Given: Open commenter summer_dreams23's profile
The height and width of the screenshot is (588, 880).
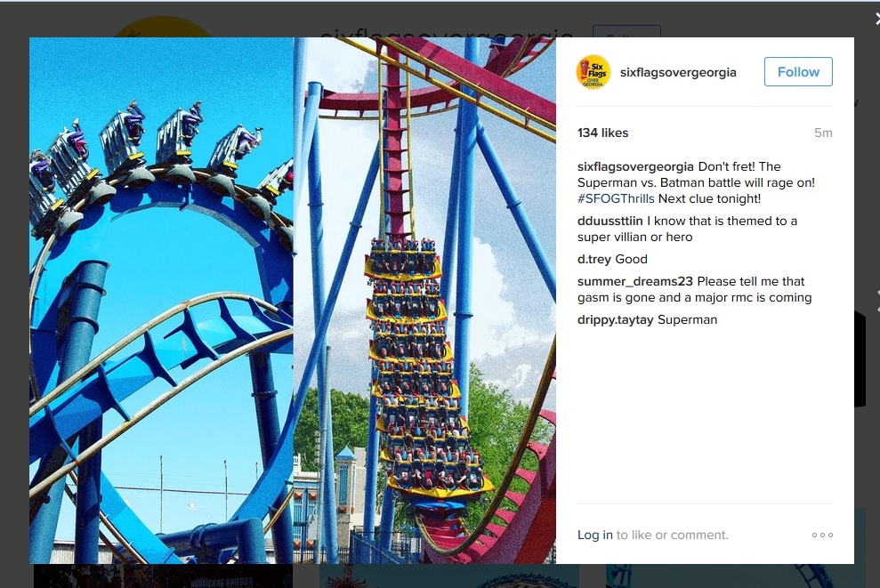Looking at the screenshot, I should [x=634, y=282].
